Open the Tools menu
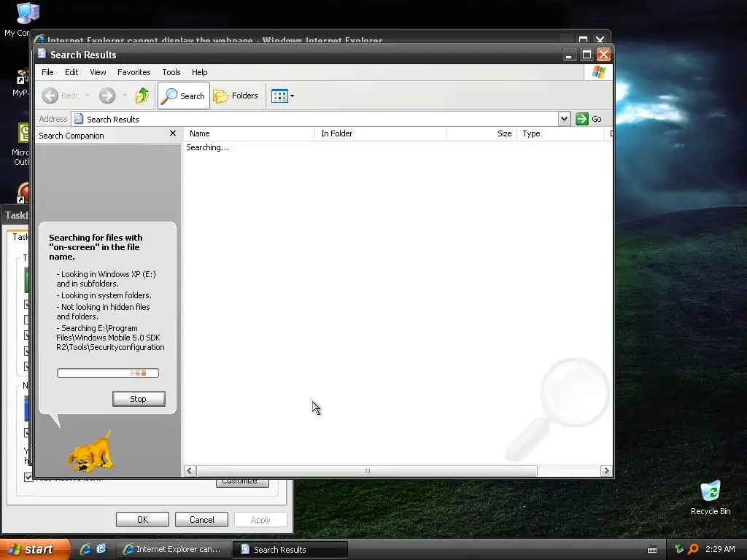The height and width of the screenshot is (560, 747). (171, 72)
